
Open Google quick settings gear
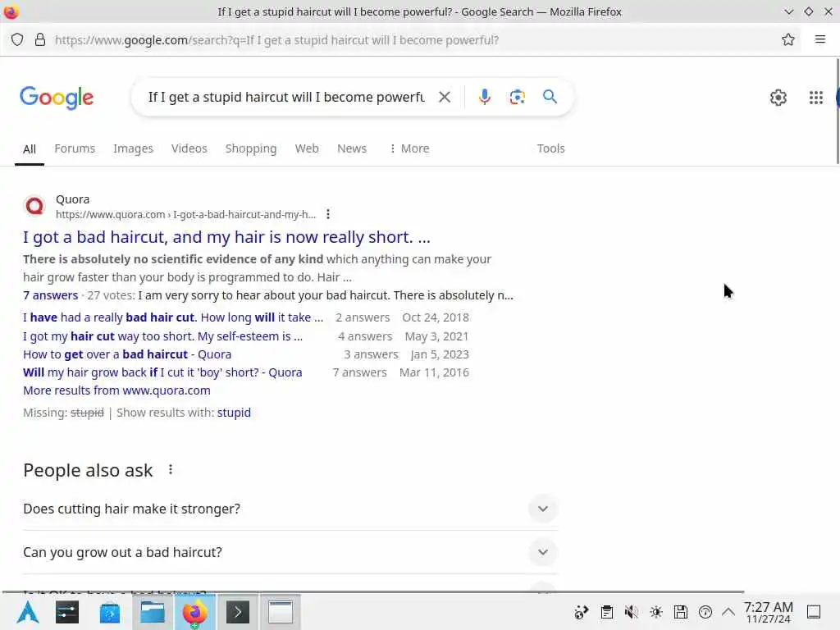778,98
